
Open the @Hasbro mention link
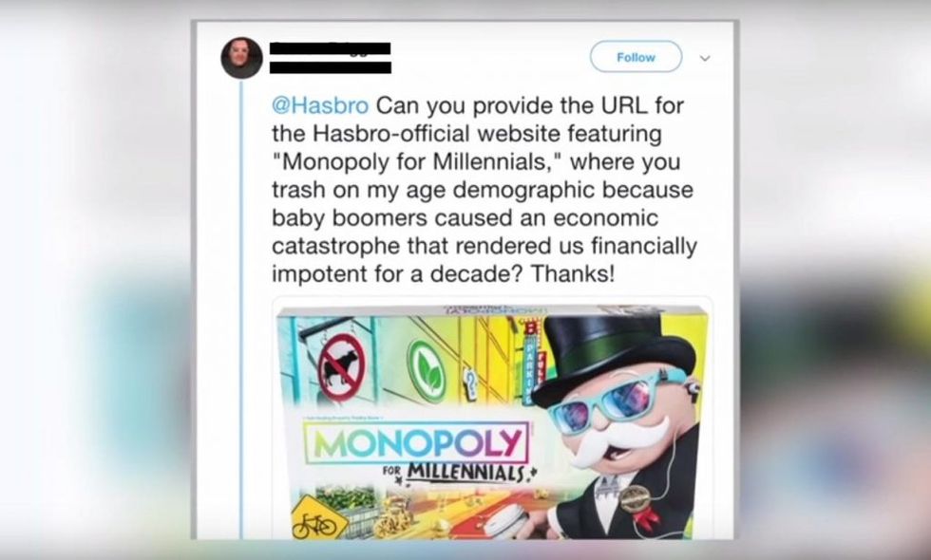[320, 105]
